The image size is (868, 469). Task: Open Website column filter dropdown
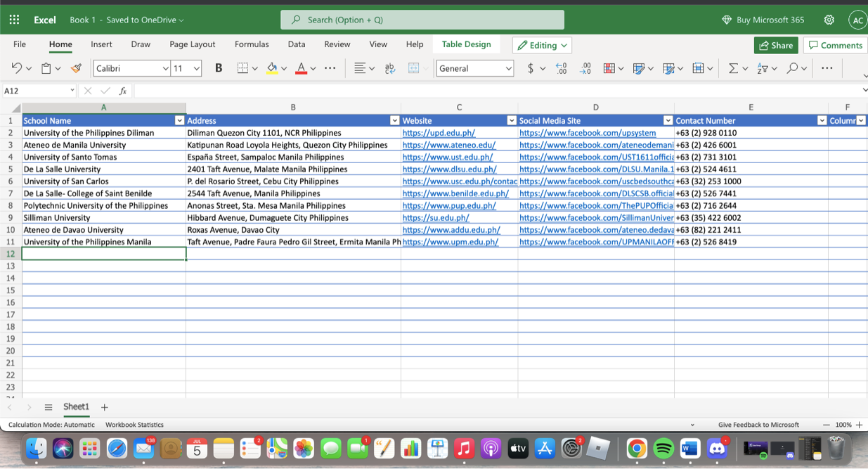click(x=512, y=121)
